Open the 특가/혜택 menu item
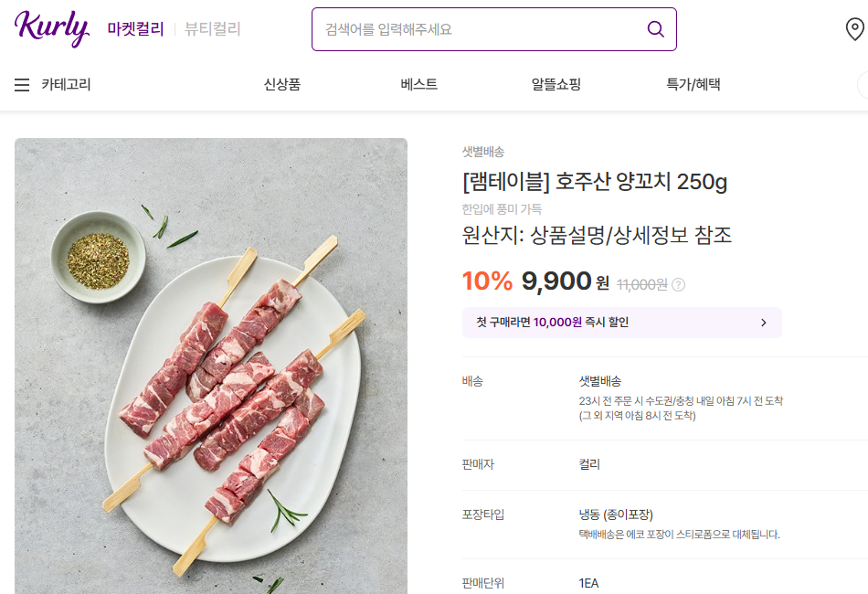This screenshot has height=594, width=868. point(693,85)
